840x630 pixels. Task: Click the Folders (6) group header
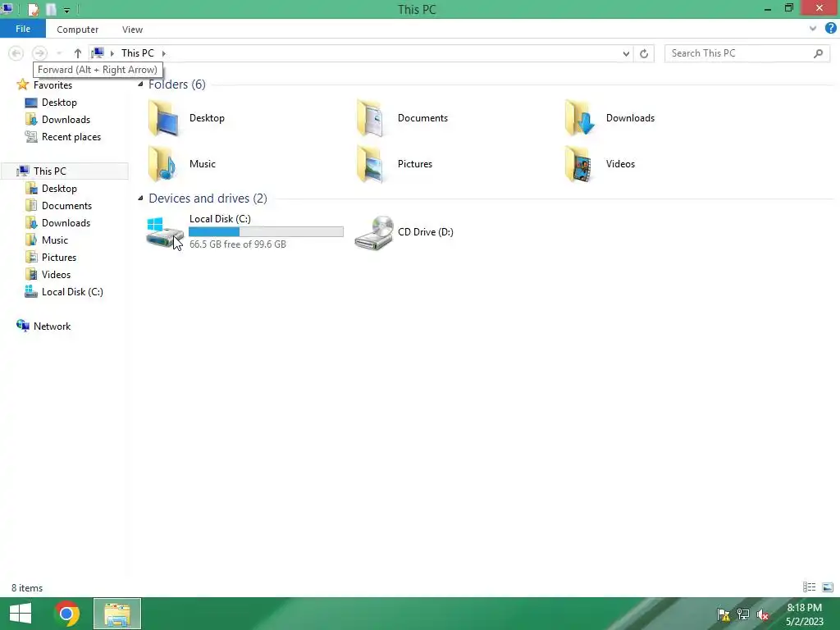(x=177, y=84)
